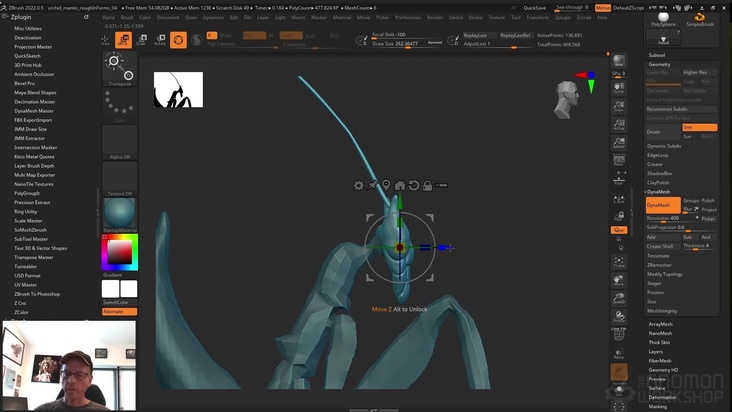Open the Decimation Master plugin entry
This screenshot has width=732, height=412.
34,102
